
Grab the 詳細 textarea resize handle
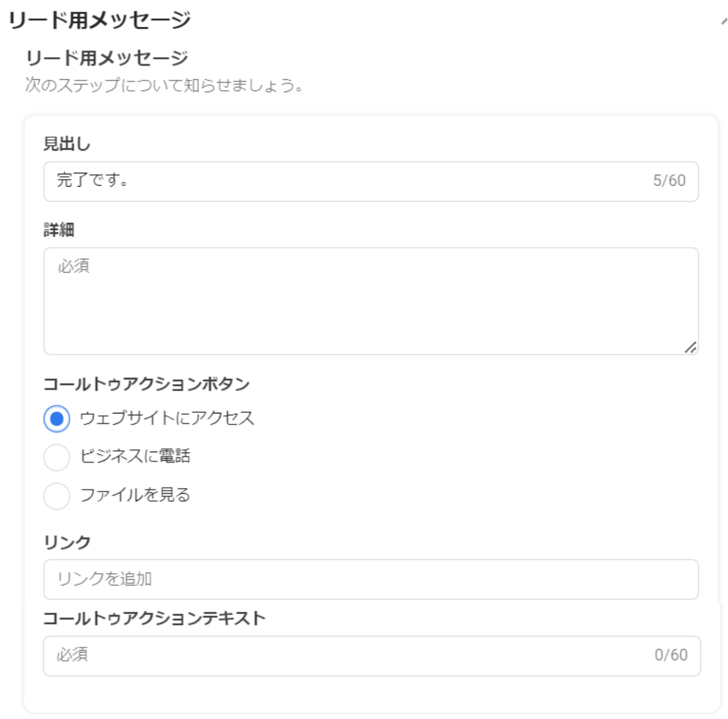coord(691,347)
